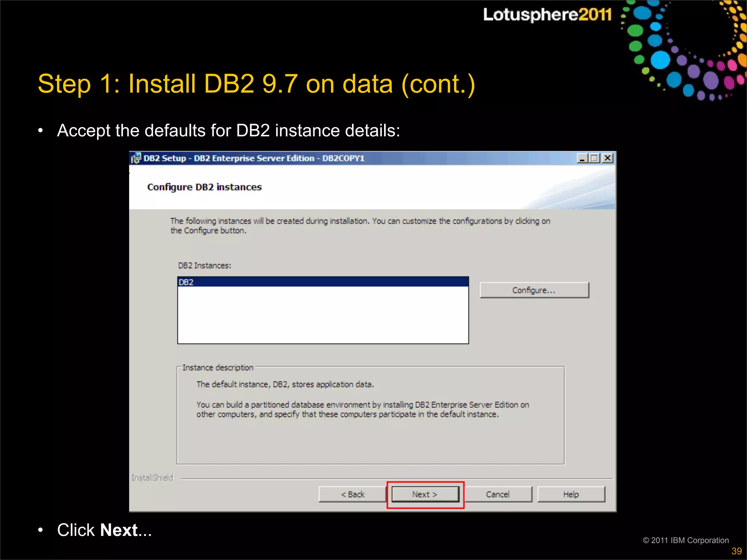Open the Configure... instance settings
Image resolution: width=747 pixels, height=560 pixels.
[534, 290]
